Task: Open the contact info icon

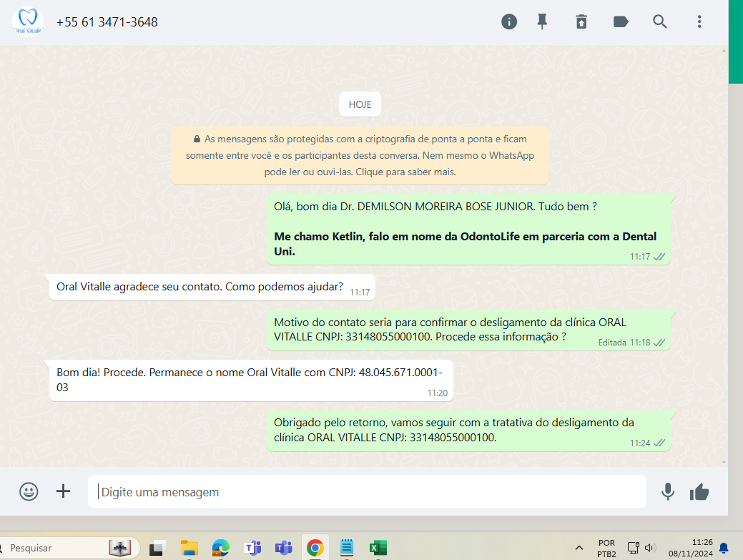Action: point(509,21)
